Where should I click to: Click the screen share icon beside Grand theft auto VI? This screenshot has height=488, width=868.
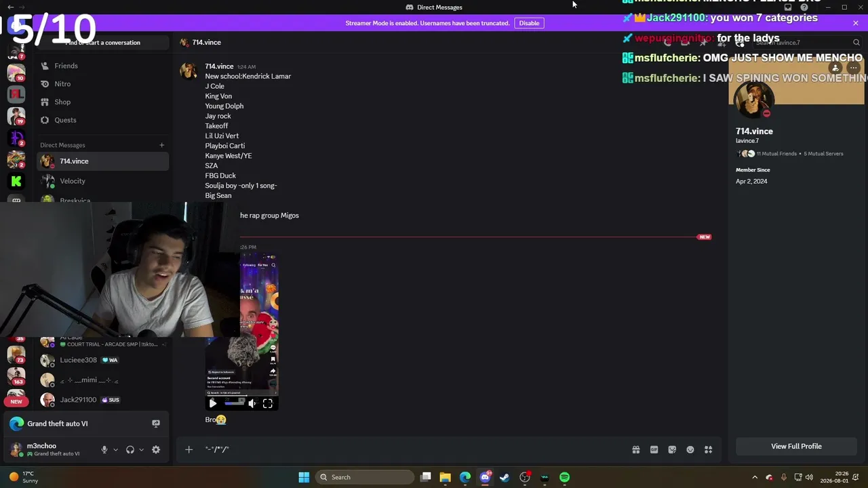(x=156, y=424)
